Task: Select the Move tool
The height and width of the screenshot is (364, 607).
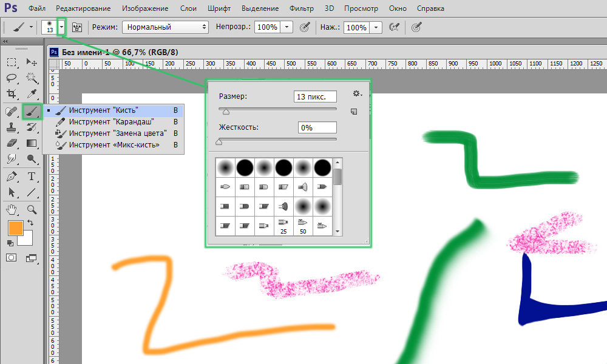Action: point(32,62)
